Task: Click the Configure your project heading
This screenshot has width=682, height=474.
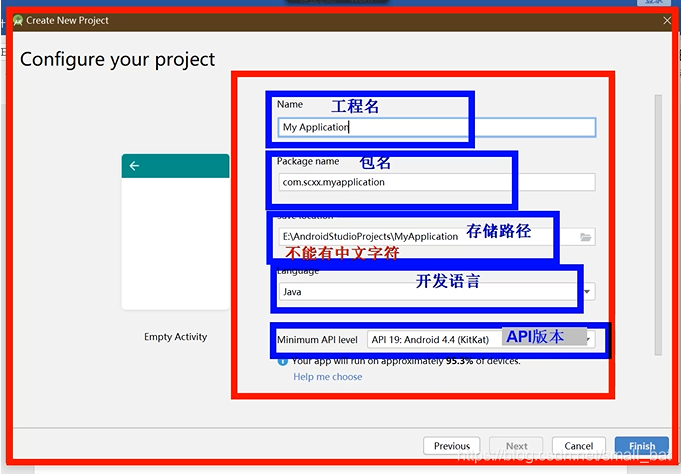Action: 117,60
